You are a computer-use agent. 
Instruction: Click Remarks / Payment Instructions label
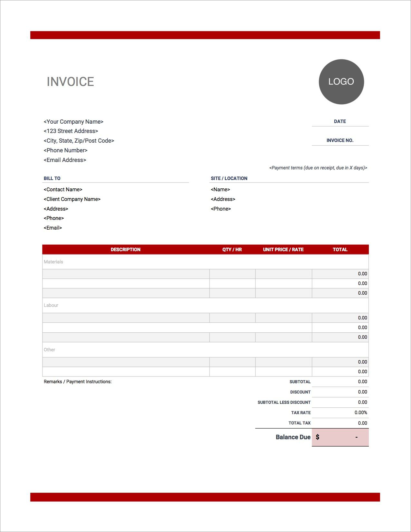[x=78, y=382]
